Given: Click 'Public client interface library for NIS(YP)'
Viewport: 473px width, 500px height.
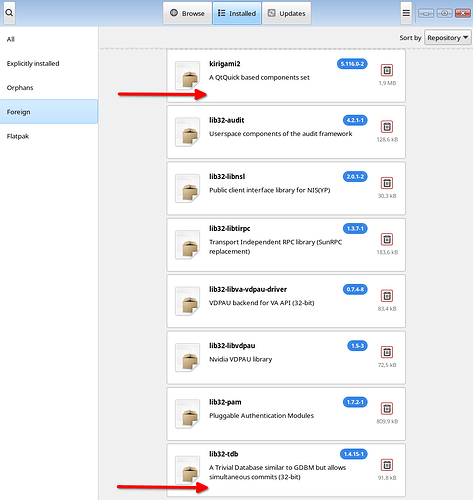Looking at the screenshot, I should point(270,190).
